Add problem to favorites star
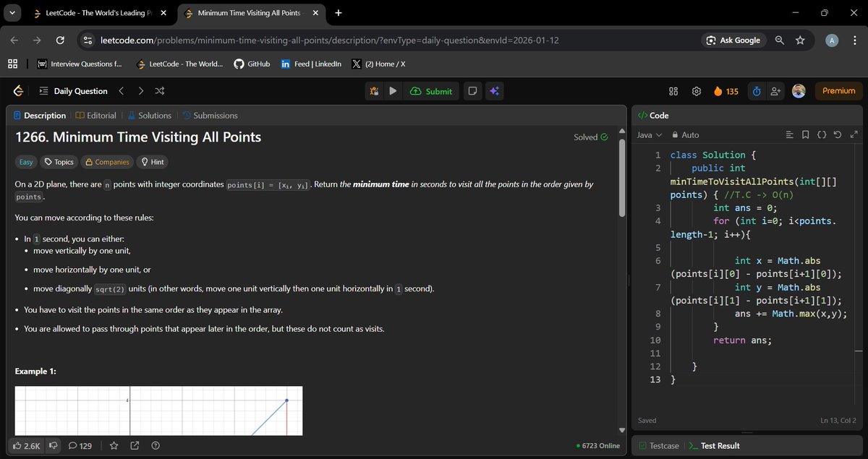 (x=114, y=446)
